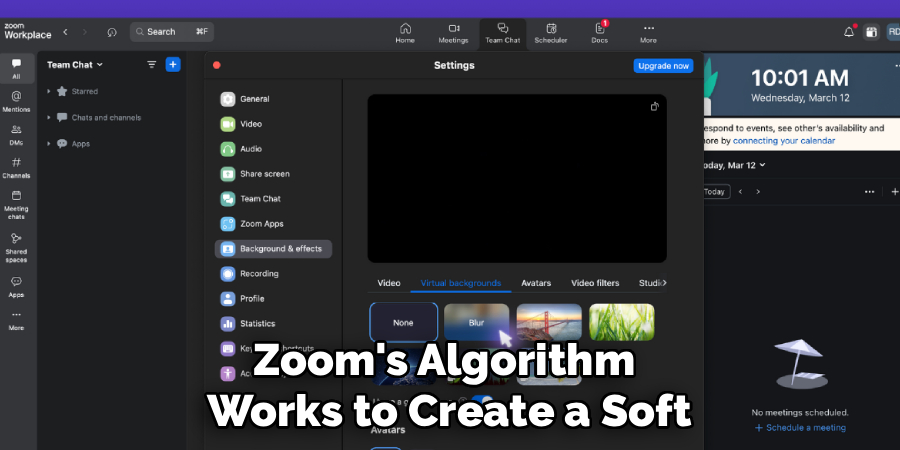Rotate the video preview icon
The width and height of the screenshot is (900, 450).
[x=654, y=106]
